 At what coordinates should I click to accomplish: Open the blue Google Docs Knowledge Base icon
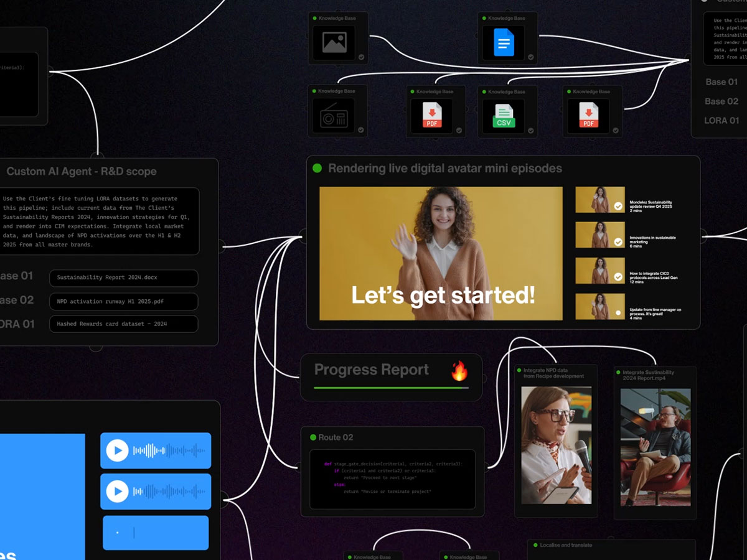point(504,43)
